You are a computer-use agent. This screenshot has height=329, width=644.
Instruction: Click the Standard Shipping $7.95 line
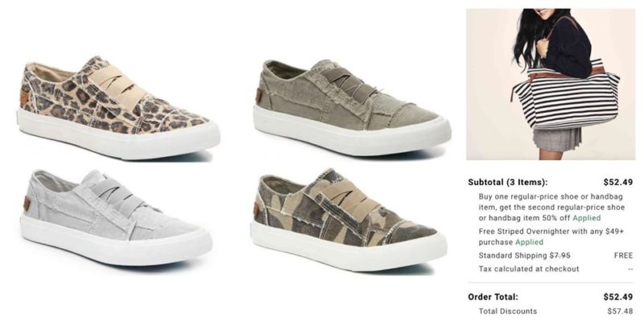point(525,256)
